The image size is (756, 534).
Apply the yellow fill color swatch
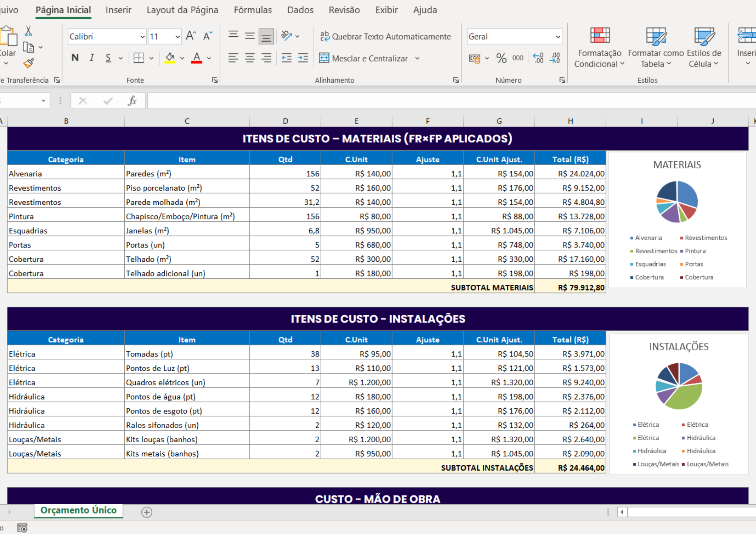pos(170,58)
